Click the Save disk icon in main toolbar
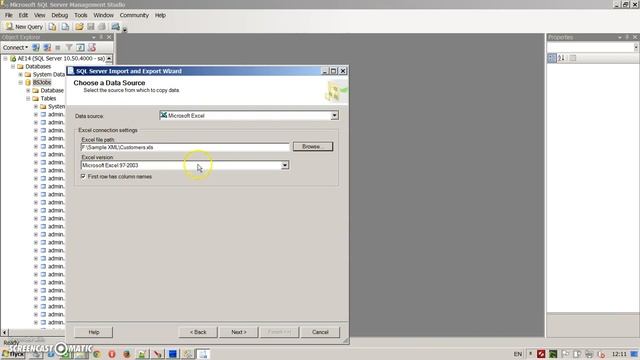Screen dimensions: 640x360 coord(91,27)
